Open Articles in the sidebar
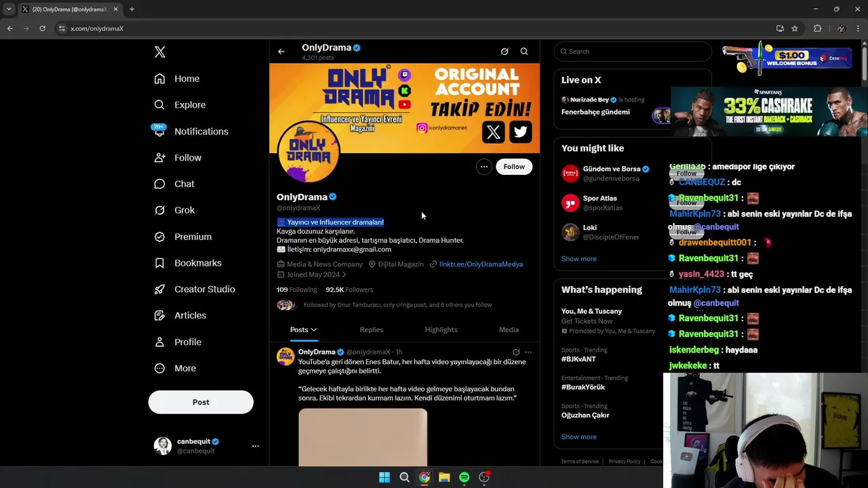The height and width of the screenshot is (488, 868). point(180,315)
